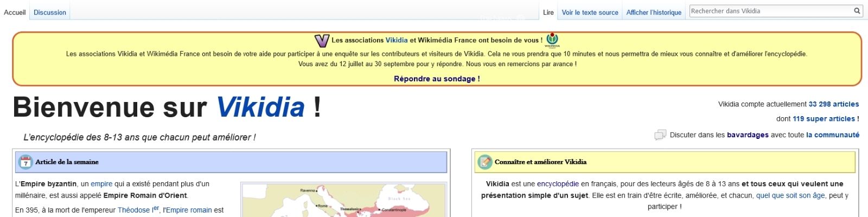
Task: Open quel que soit son âge link
Action: coord(791,195)
